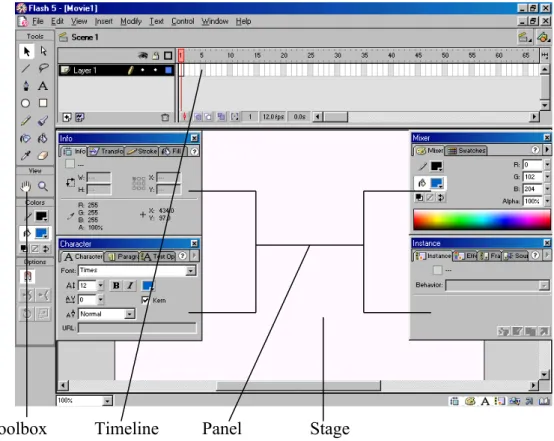Select the Arrow tool

(26, 52)
